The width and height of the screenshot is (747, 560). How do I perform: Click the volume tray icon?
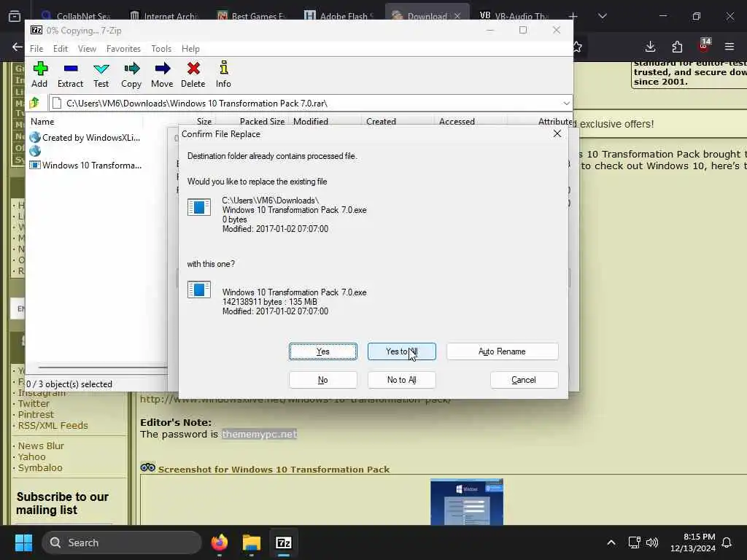tap(651, 542)
